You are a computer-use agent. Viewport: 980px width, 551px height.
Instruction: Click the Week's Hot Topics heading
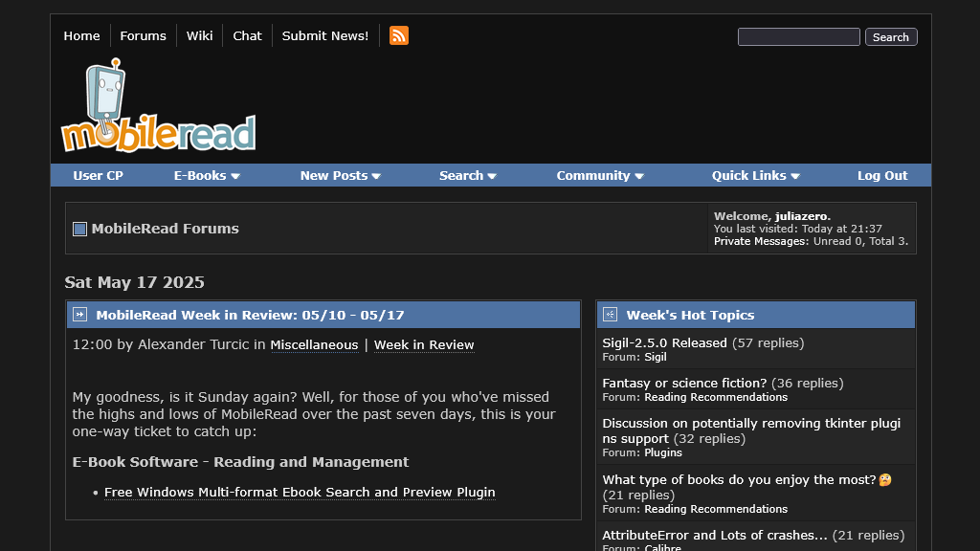tap(690, 315)
